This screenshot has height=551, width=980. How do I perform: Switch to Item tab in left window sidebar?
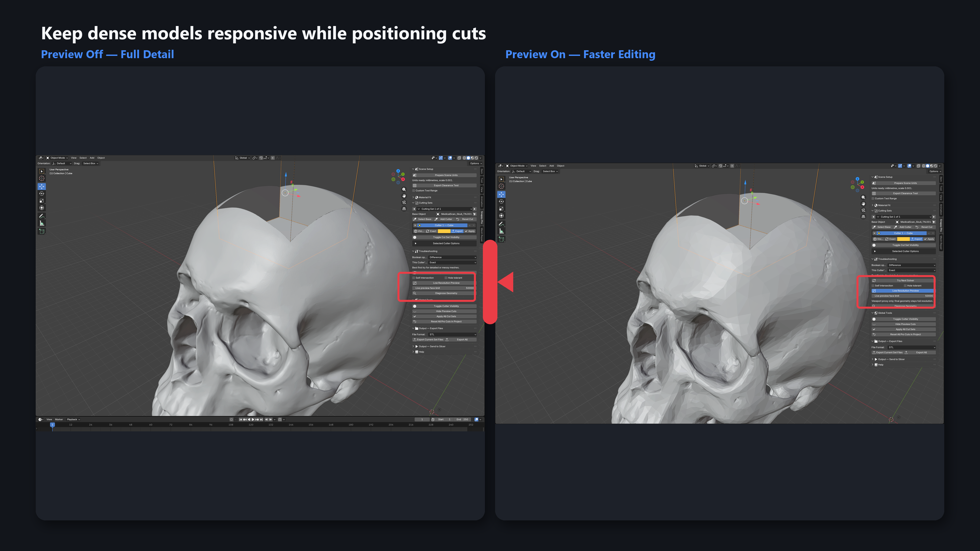coord(482,171)
